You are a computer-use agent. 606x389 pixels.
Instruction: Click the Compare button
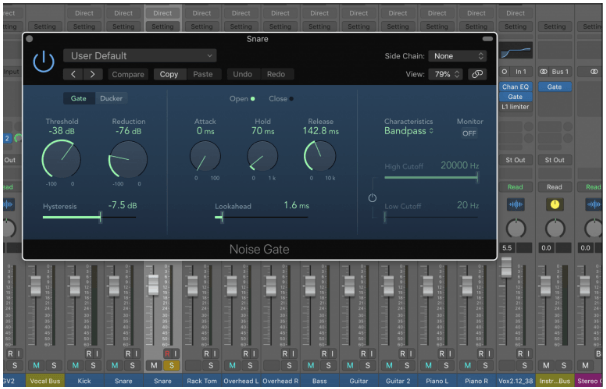(128, 74)
